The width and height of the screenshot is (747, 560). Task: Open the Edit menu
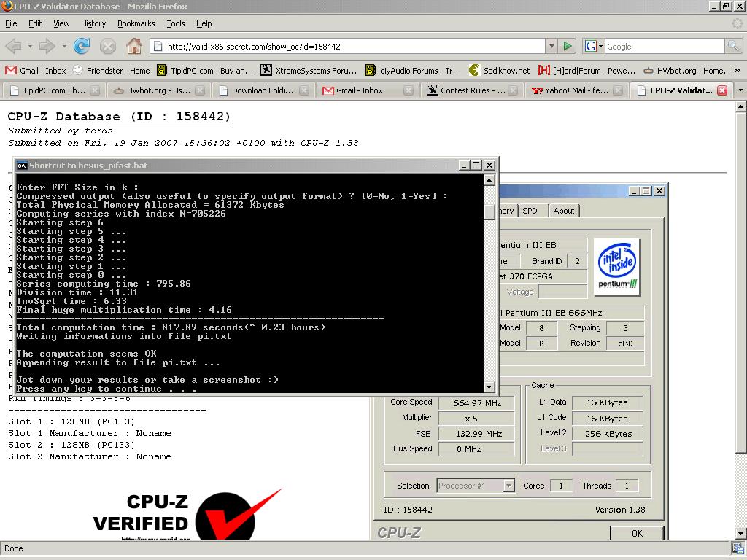(35, 23)
